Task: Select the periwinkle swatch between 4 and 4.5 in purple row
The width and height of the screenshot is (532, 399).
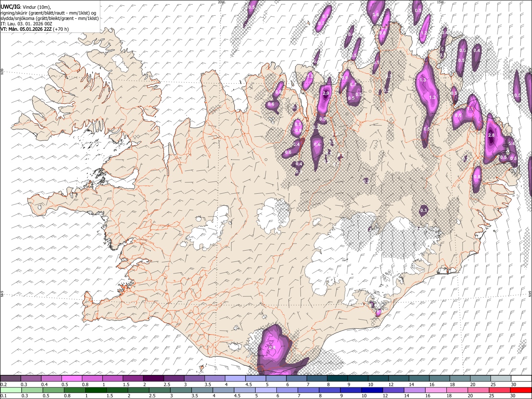Action: pos(235,379)
